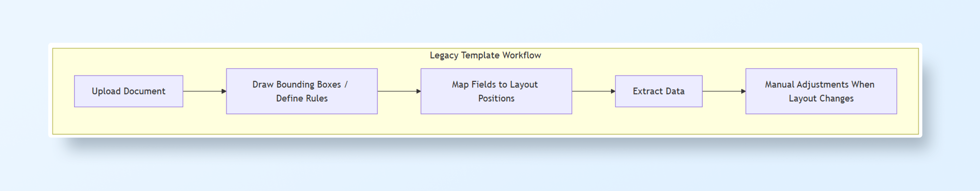The image size is (980, 191).
Task: Click the "Layout Changes" text line
Action: (x=821, y=98)
